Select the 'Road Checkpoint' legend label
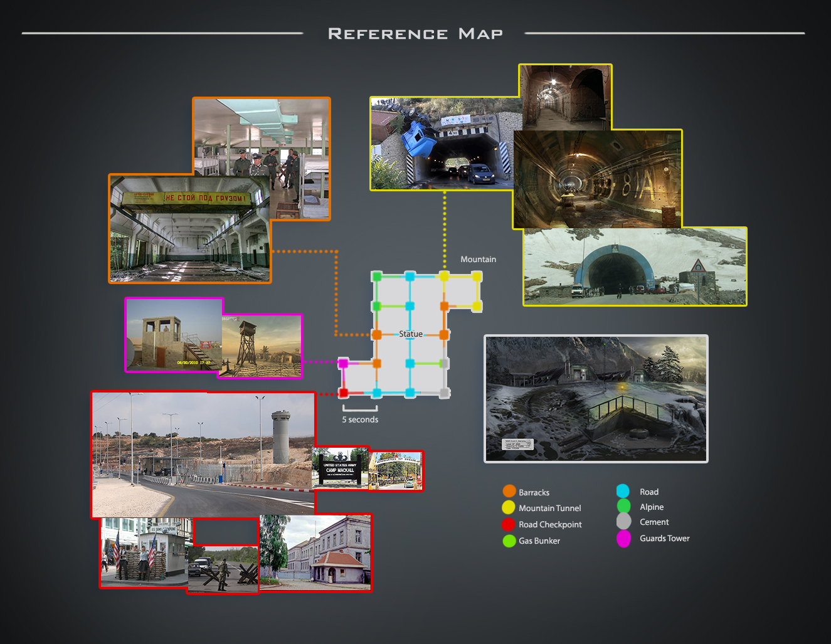Image resolution: width=831 pixels, height=644 pixels. point(550,525)
